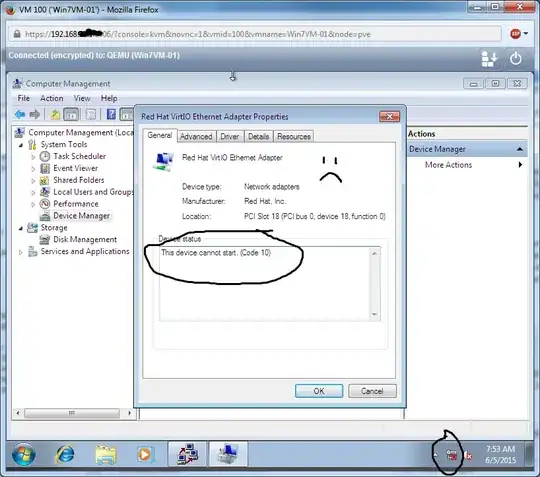Click the Firefox address bar URL
Image resolution: width=540 pixels, height=477 pixels.
tap(198, 34)
